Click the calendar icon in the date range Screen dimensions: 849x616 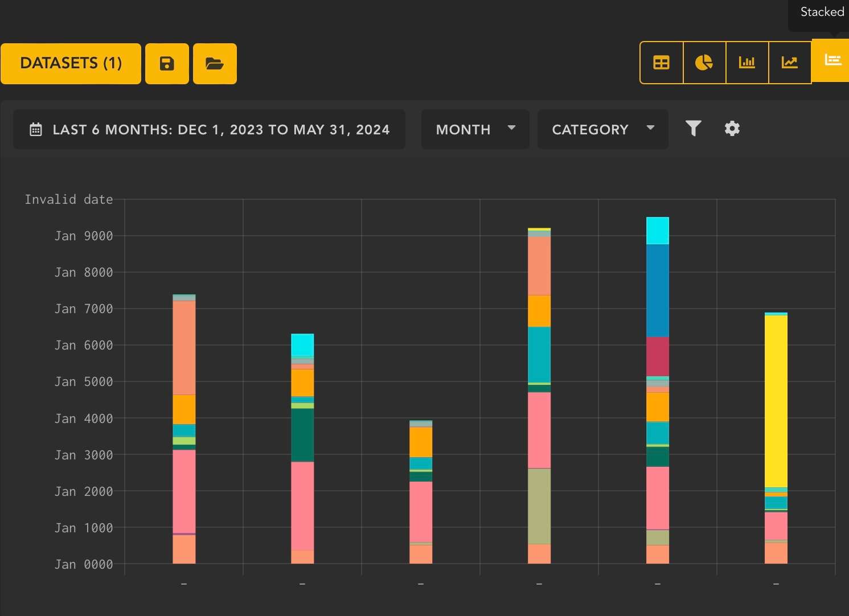36,129
